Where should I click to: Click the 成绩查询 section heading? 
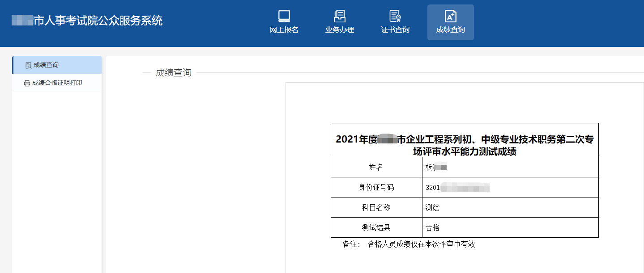173,73
